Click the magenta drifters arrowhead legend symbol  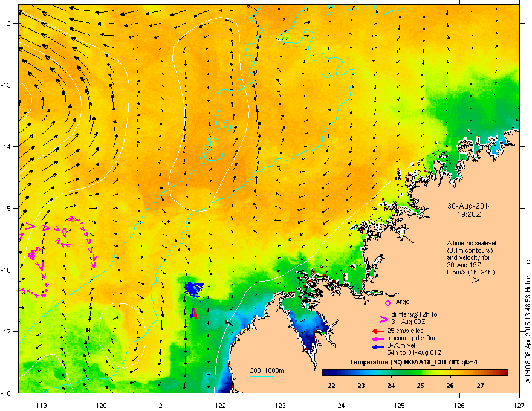point(383,319)
